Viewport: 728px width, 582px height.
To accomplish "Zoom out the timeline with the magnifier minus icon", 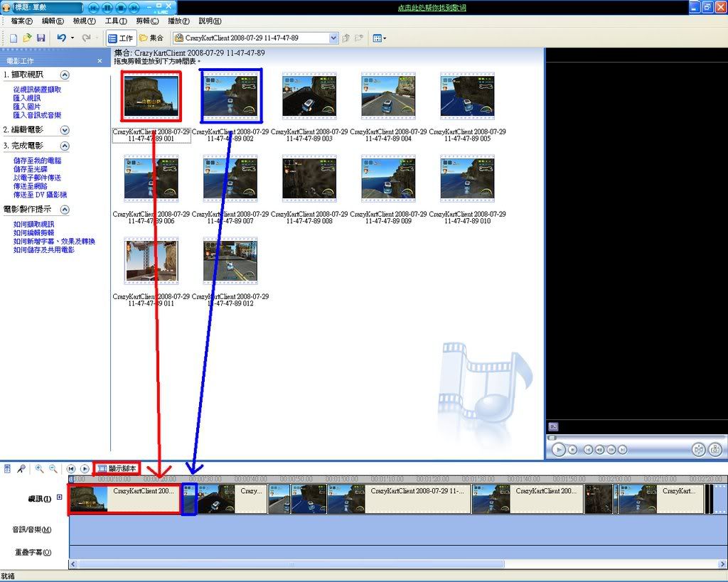I will tap(53, 469).
